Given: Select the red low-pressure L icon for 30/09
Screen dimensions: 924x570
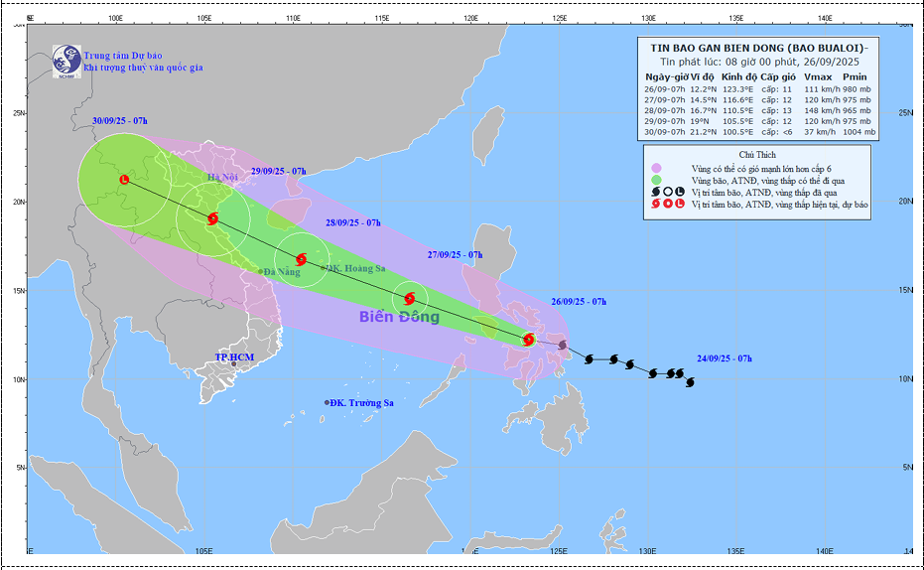Looking at the screenshot, I should click(124, 180).
